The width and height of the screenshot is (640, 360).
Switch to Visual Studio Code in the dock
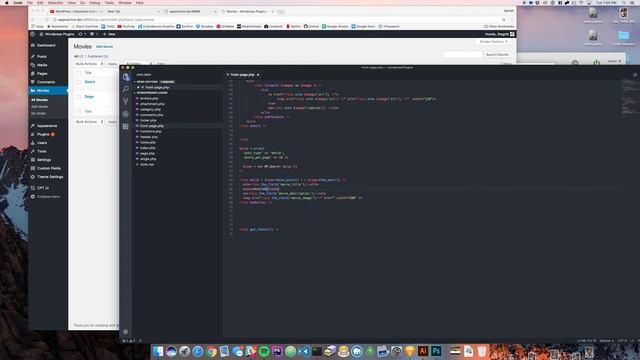(304, 351)
